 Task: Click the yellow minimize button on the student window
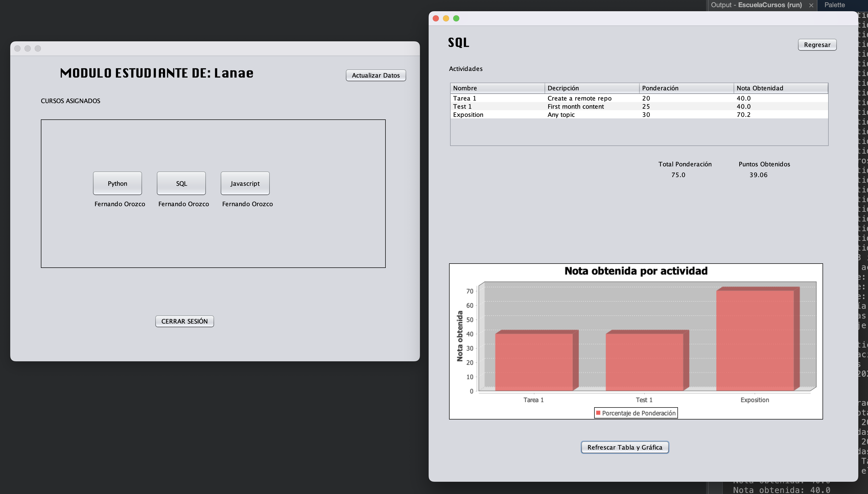click(x=28, y=48)
